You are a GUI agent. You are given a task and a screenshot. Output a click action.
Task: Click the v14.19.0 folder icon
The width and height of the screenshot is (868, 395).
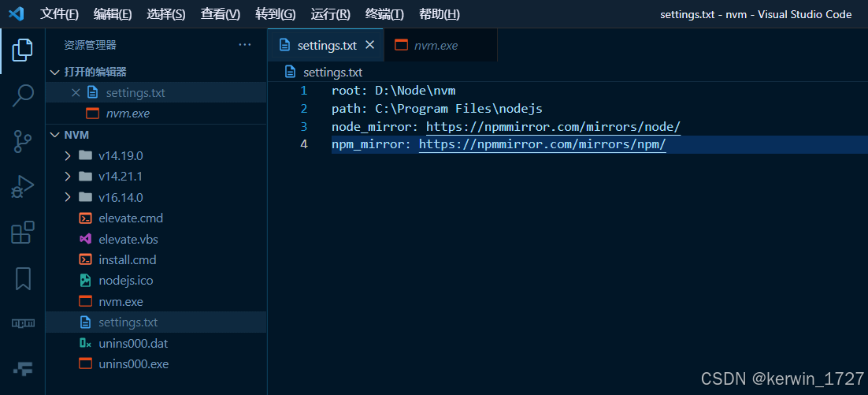point(85,155)
